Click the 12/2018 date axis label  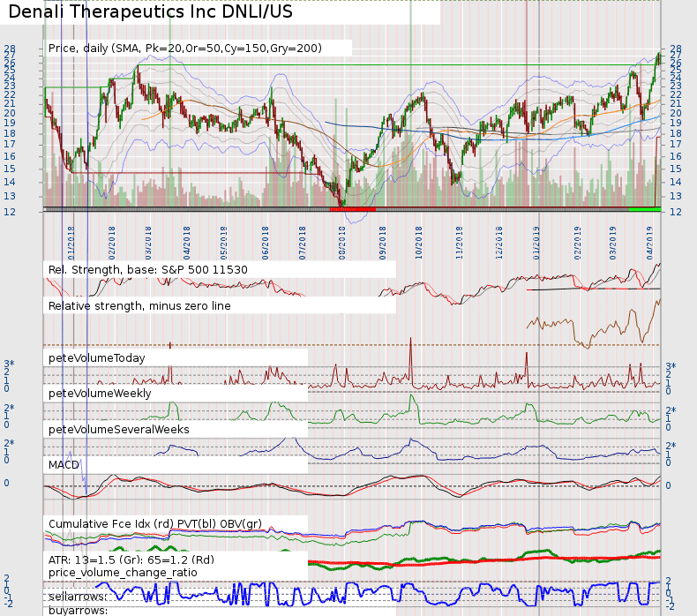coord(499,244)
